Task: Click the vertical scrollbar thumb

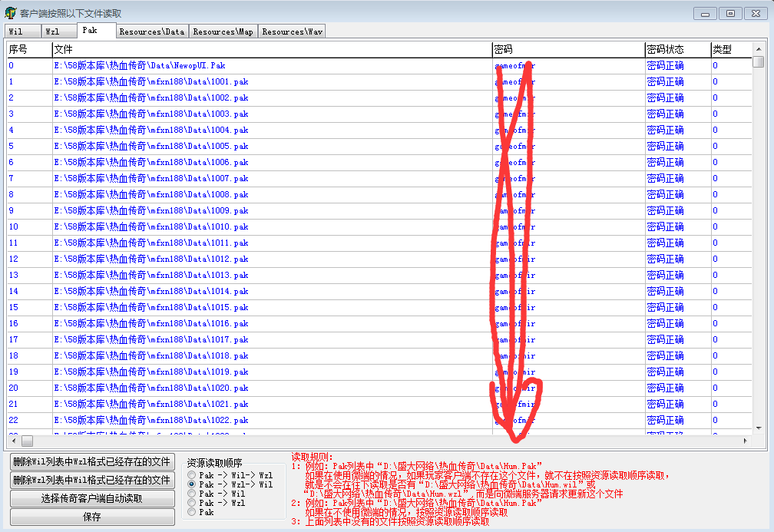Action: coord(759,61)
